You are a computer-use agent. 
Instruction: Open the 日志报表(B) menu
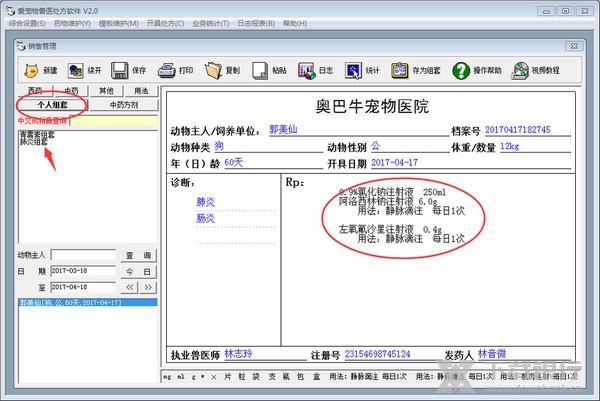(256, 23)
